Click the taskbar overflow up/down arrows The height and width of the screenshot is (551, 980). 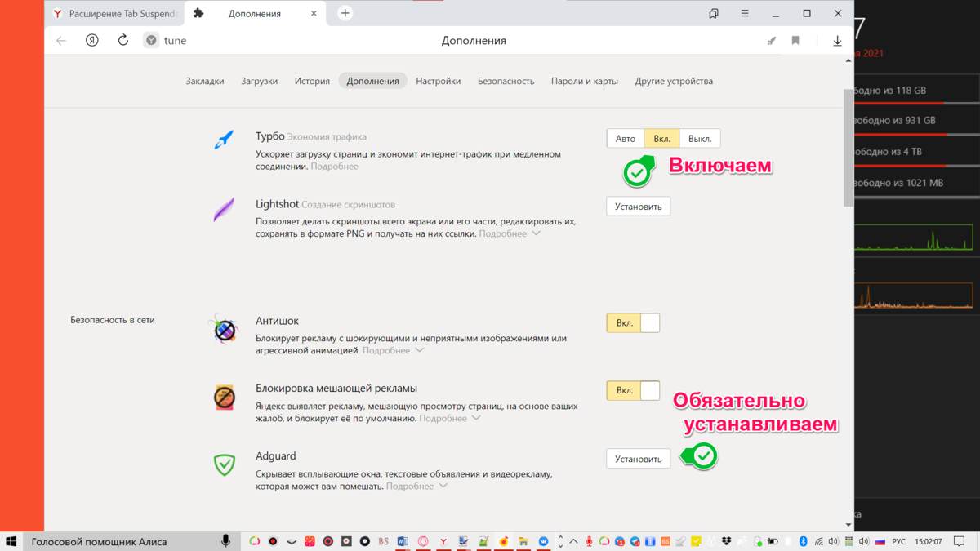pyautogui.click(x=560, y=541)
